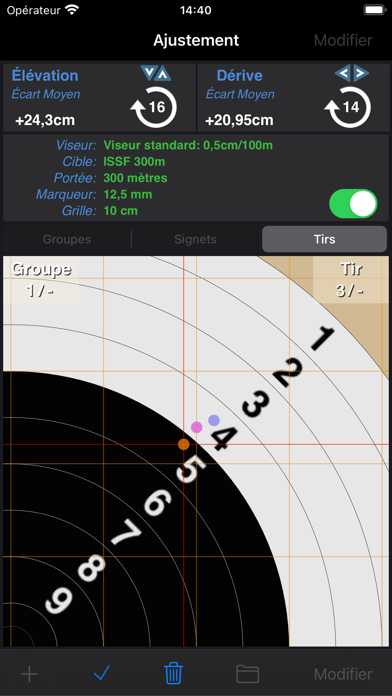Tap the Dérive heading
The height and width of the screenshot is (696, 392).
[x=240, y=75]
